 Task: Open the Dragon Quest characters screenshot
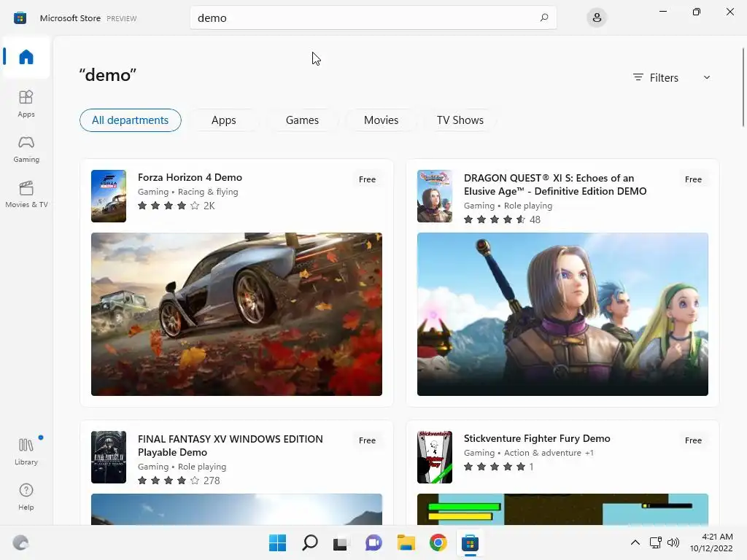pyautogui.click(x=562, y=314)
